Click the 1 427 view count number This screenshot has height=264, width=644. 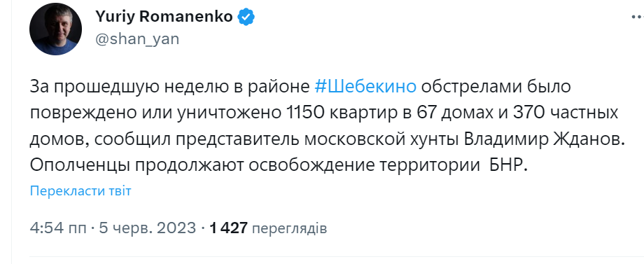point(228,228)
